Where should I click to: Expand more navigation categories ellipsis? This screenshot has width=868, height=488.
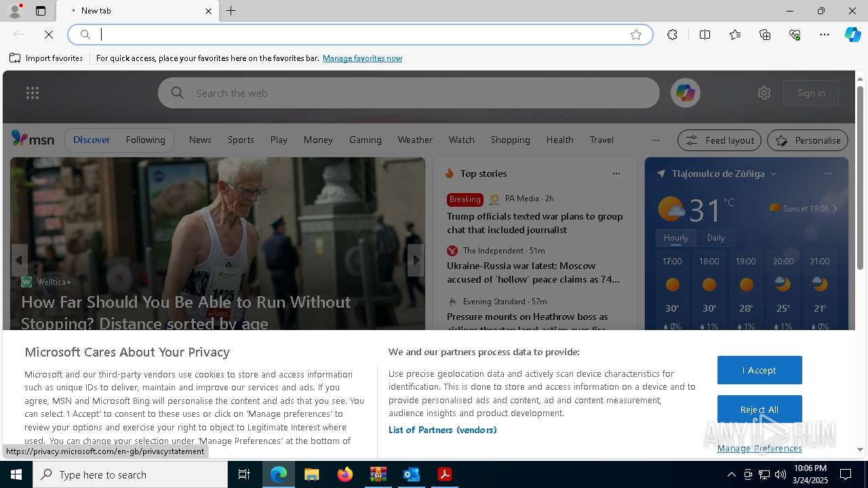point(655,140)
